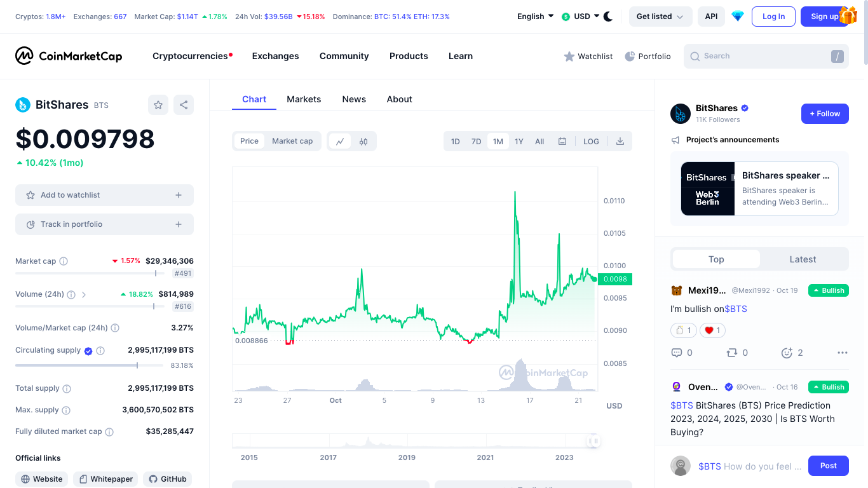Click the heart reaction on Mexi post

pyautogui.click(x=712, y=330)
